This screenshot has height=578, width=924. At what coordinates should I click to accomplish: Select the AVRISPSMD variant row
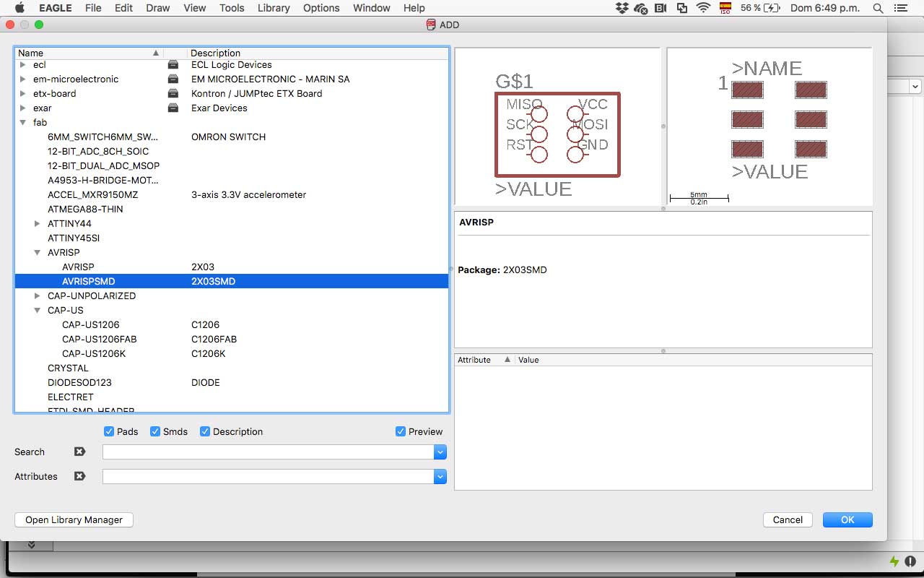[232, 281]
